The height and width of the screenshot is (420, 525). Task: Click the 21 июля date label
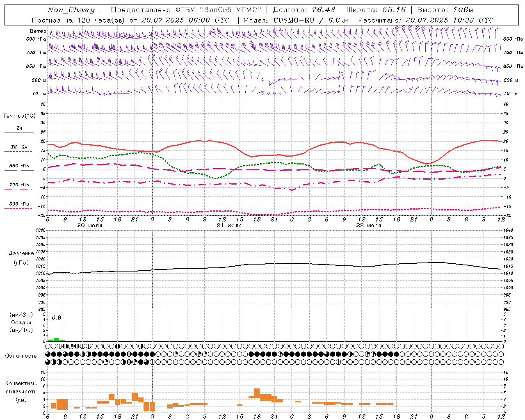pyautogui.click(x=229, y=226)
